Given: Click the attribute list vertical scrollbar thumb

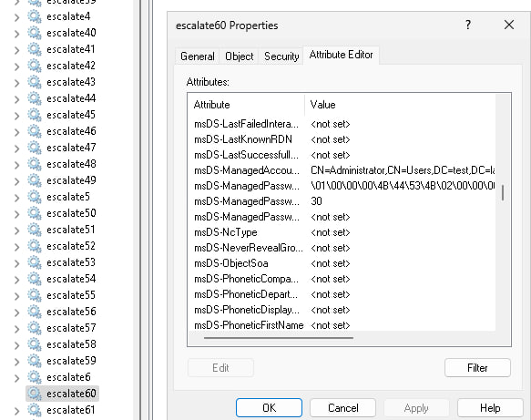Looking at the screenshot, I should [503, 192].
